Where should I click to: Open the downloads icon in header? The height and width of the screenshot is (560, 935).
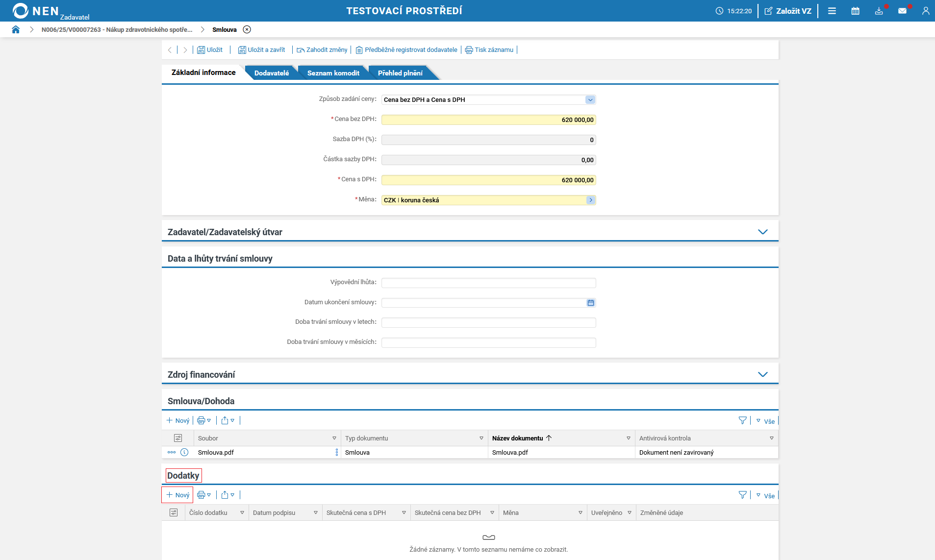point(879,11)
